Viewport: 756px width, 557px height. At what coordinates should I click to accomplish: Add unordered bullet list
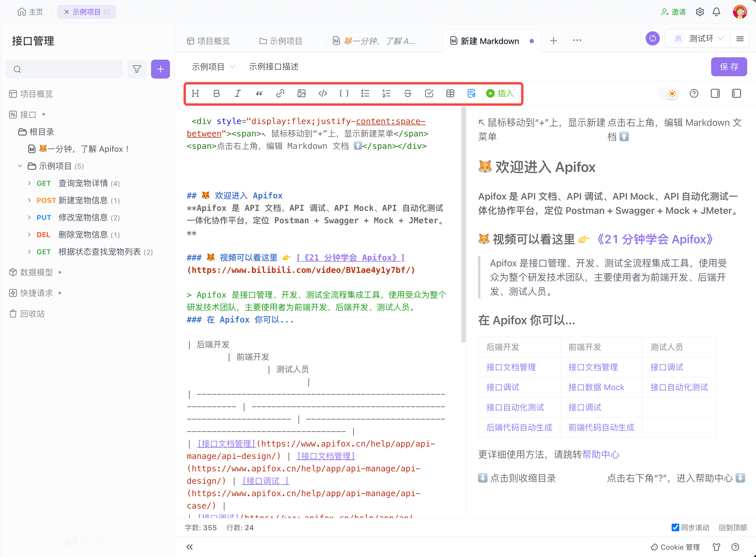click(365, 93)
